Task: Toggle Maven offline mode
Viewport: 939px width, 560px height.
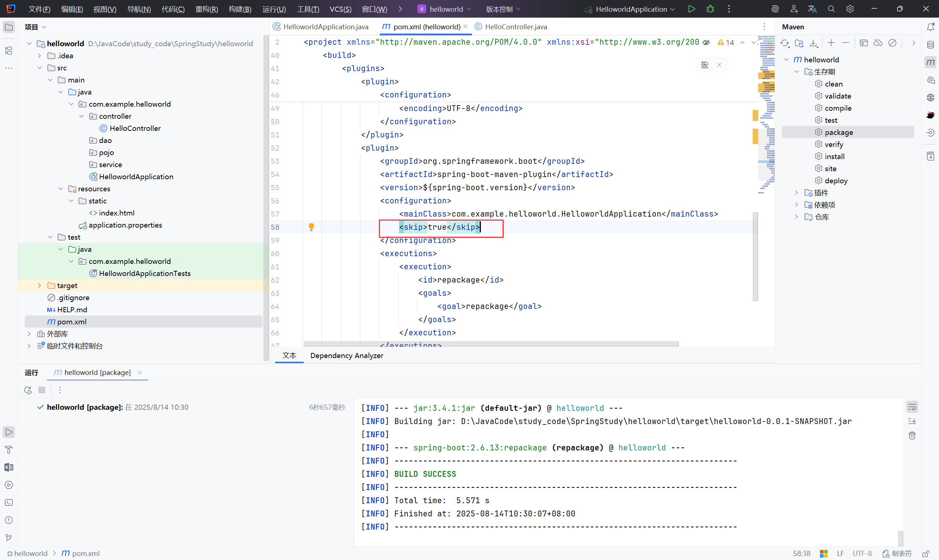Action: [878, 43]
